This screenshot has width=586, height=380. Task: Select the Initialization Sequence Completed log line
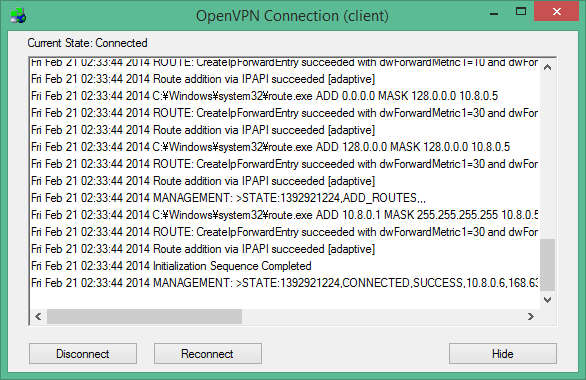pos(171,266)
